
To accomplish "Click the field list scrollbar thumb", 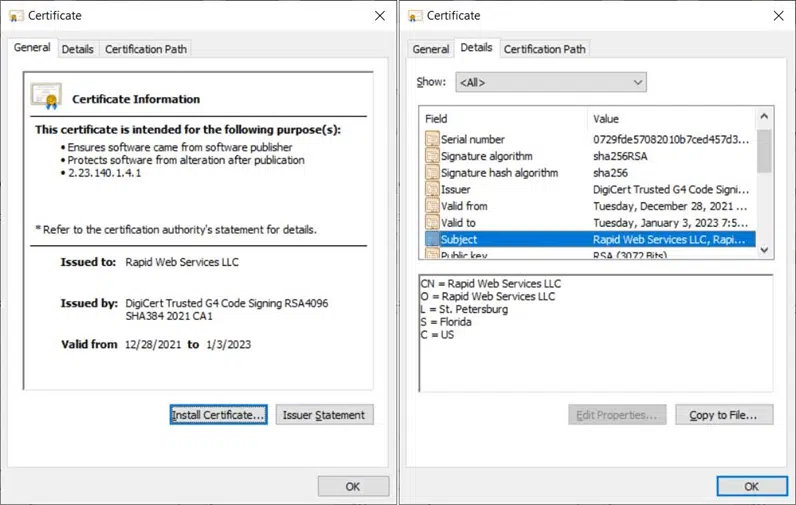I will (x=764, y=151).
